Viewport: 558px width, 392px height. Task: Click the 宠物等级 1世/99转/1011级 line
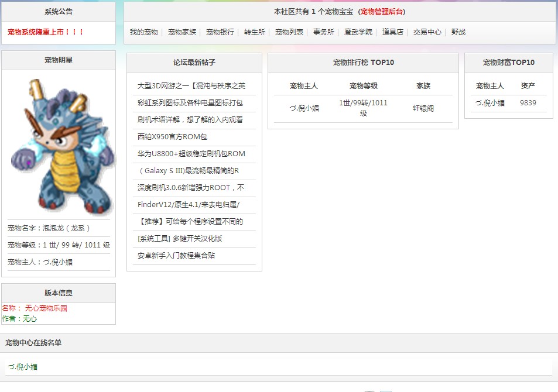(59, 245)
